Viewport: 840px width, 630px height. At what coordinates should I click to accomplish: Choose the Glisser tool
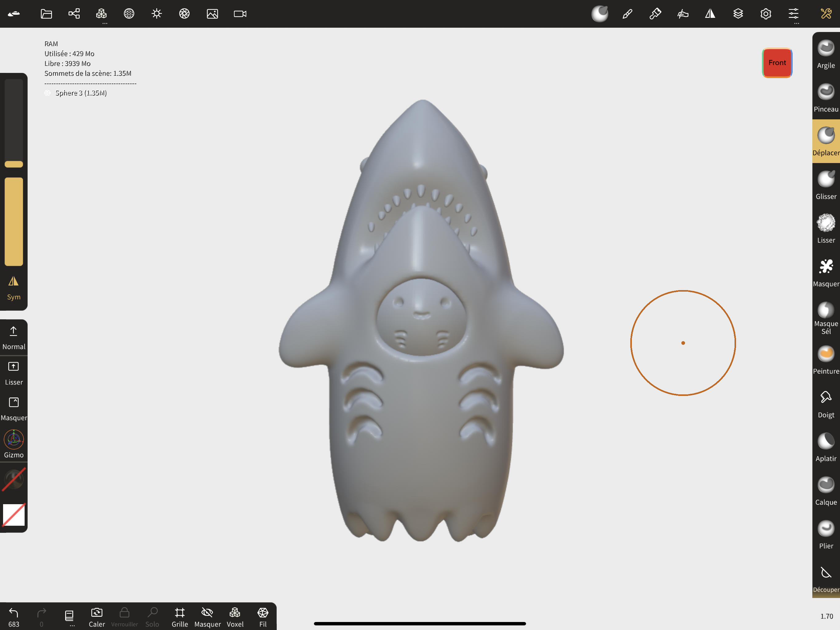click(x=826, y=185)
